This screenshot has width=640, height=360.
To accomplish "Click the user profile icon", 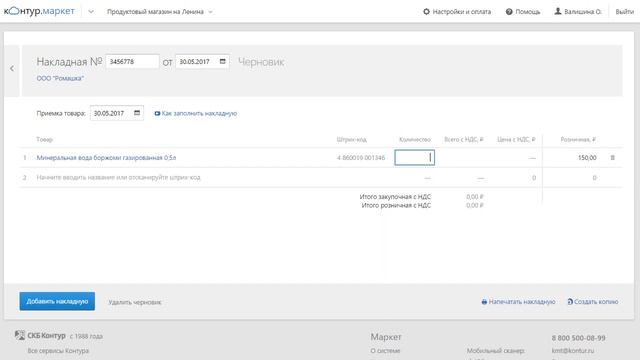I will [558, 11].
